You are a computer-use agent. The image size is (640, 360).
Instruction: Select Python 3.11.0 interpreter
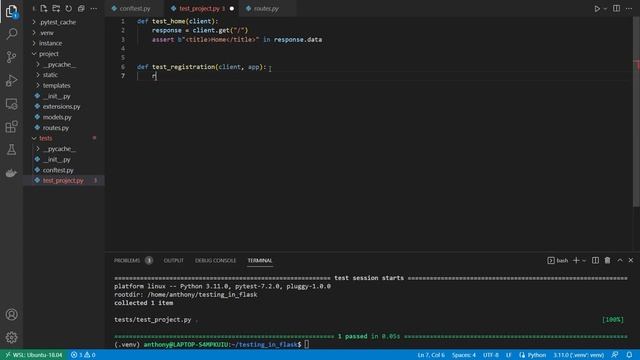578,355
